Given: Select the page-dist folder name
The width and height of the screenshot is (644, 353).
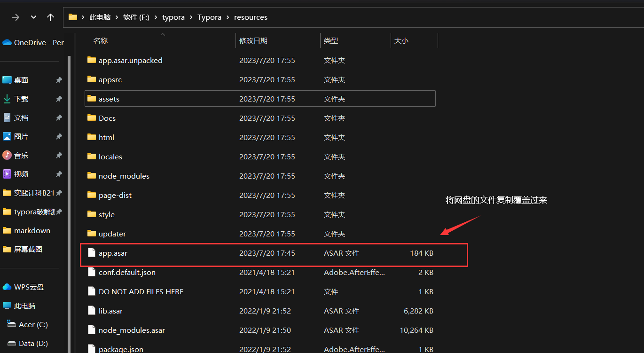Looking at the screenshot, I should pos(115,195).
